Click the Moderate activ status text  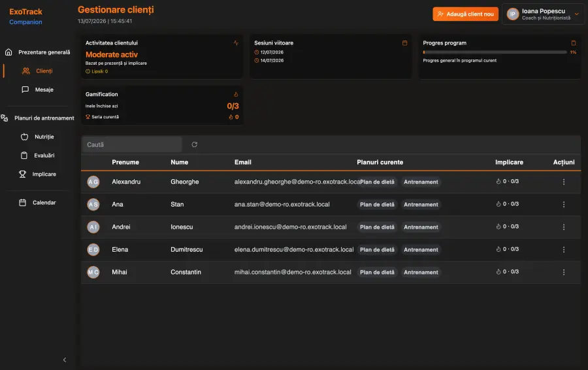click(x=111, y=54)
